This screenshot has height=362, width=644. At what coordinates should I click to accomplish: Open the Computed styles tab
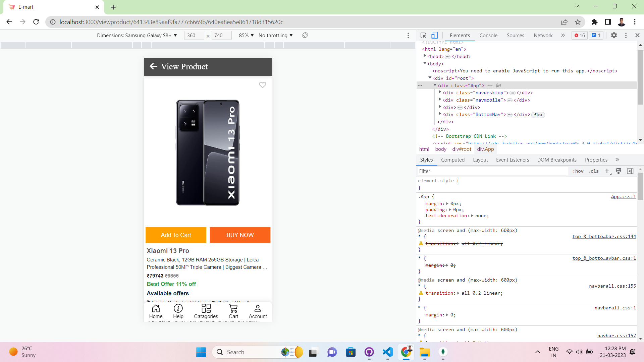point(453,160)
